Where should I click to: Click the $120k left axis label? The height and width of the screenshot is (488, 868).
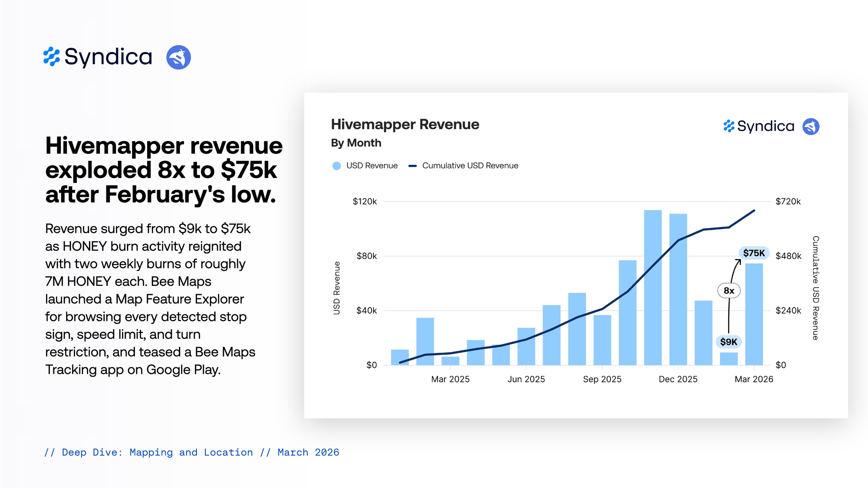click(x=365, y=201)
